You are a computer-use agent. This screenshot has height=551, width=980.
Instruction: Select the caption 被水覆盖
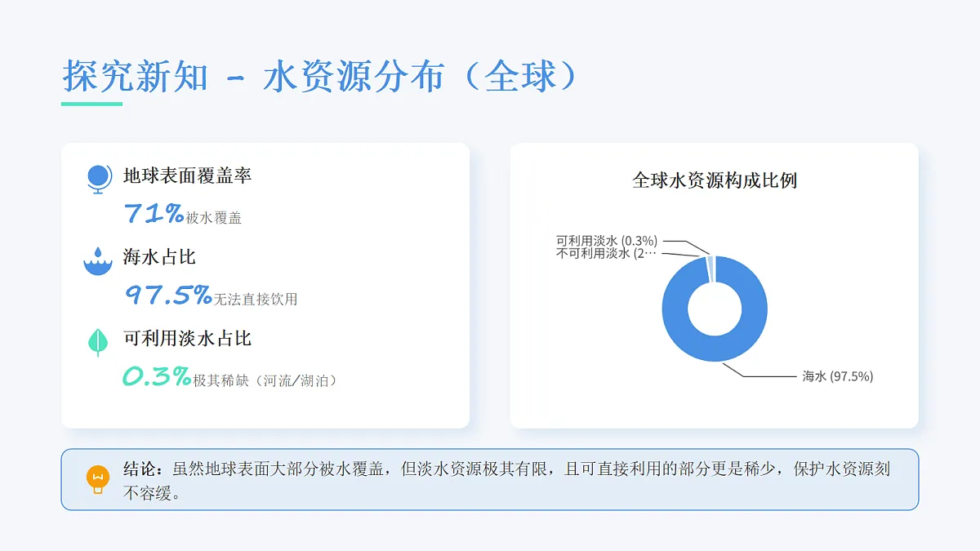click(x=214, y=218)
